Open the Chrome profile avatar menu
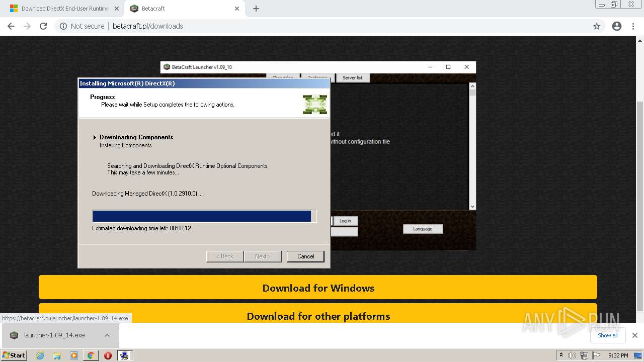Viewport: 644px width, 362px height. 617,26
